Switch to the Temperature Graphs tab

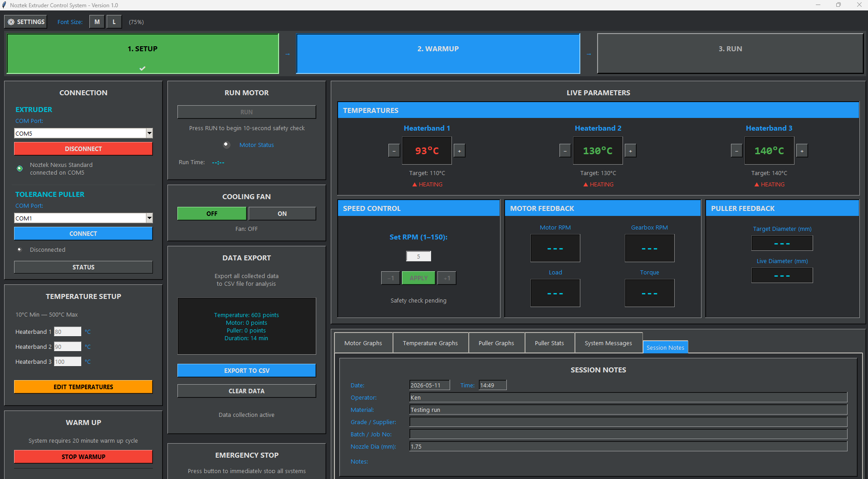click(x=430, y=343)
